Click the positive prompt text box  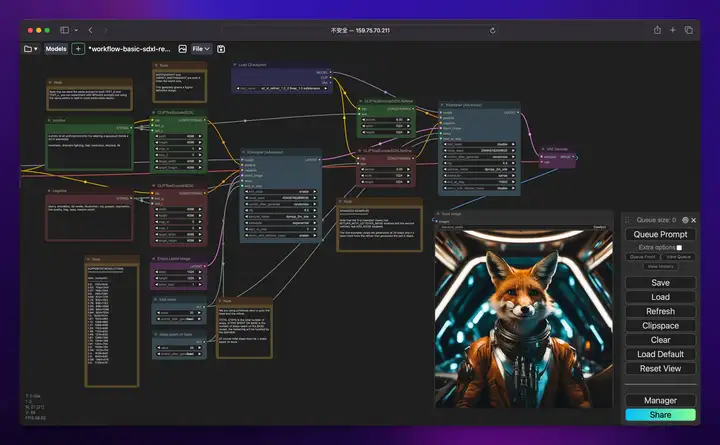pyautogui.click(x=90, y=150)
